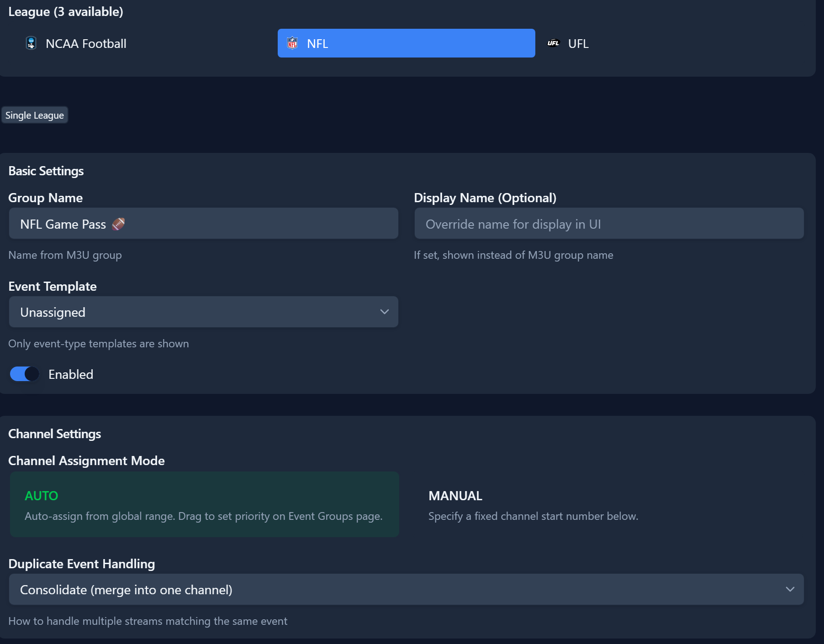Click the AUTO auto-assign description text

[203, 516]
